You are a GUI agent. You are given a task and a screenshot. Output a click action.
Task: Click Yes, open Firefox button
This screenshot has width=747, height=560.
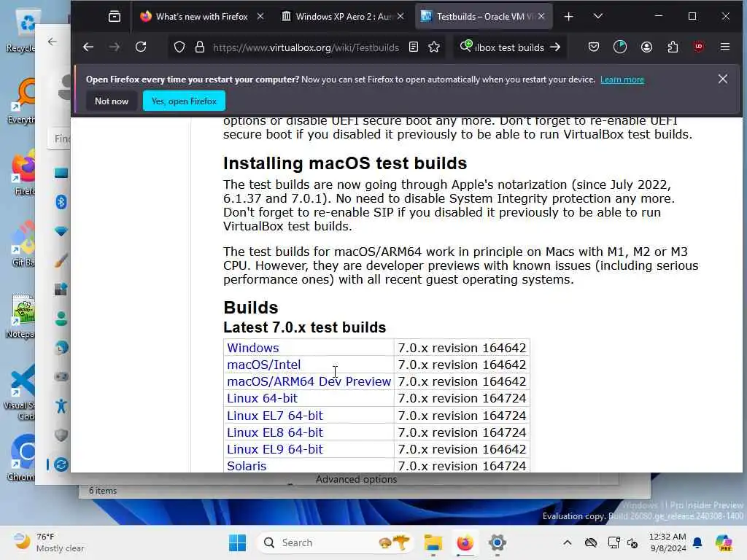click(184, 101)
